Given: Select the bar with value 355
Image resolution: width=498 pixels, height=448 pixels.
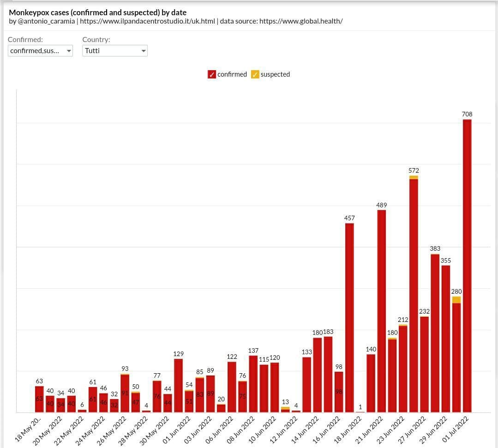Looking at the screenshot, I should point(445,339).
